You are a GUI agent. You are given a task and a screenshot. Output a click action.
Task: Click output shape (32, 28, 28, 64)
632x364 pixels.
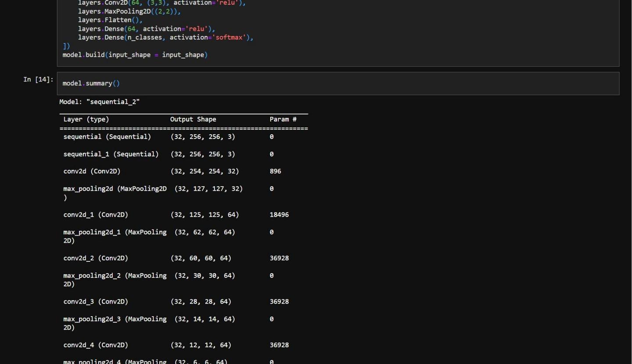[x=201, y=302]
